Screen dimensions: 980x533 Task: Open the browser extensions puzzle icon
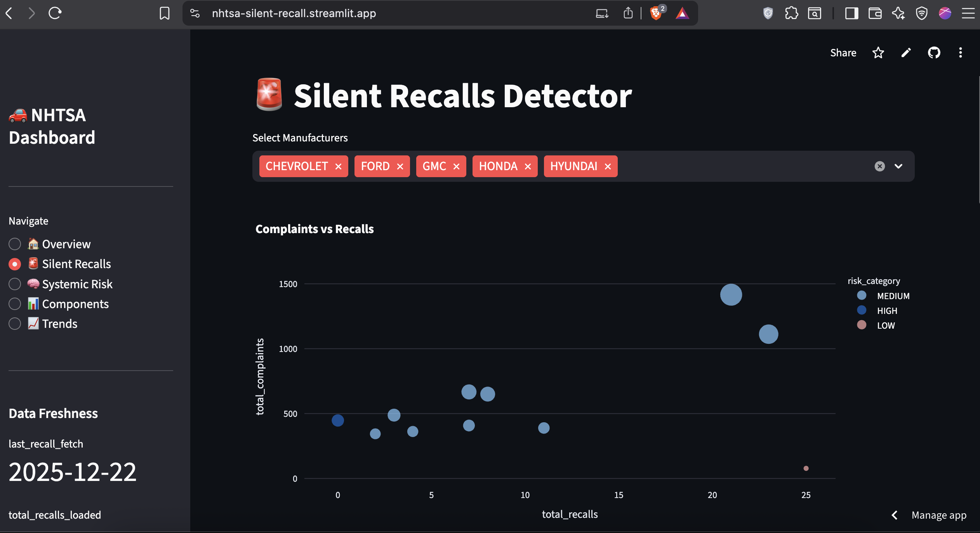pyautogui.click(x=791, y=13)
